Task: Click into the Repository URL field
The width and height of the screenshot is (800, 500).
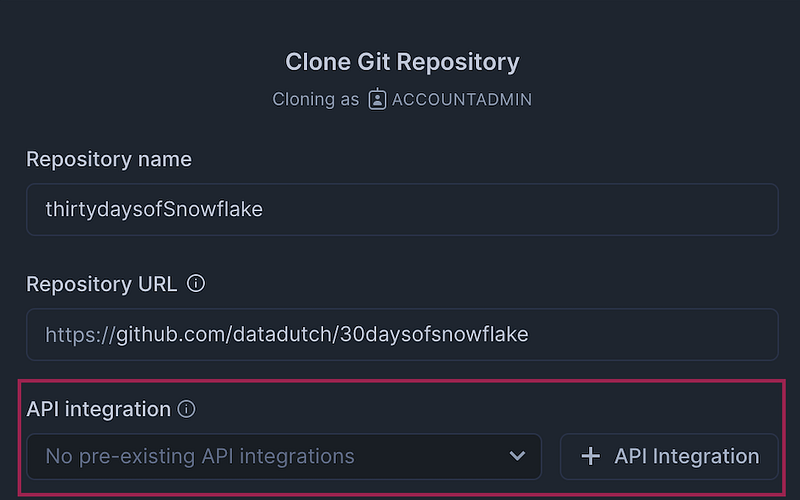Action: 402,335
